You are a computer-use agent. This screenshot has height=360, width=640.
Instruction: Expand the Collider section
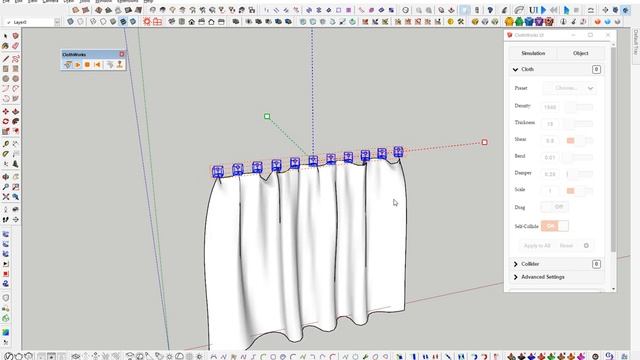516,264
